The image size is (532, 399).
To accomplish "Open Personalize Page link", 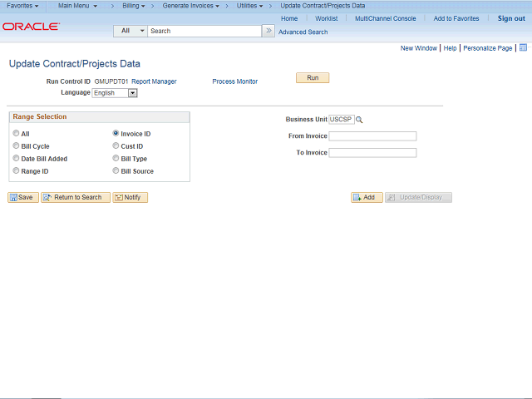I will click(x=488, y=48).
